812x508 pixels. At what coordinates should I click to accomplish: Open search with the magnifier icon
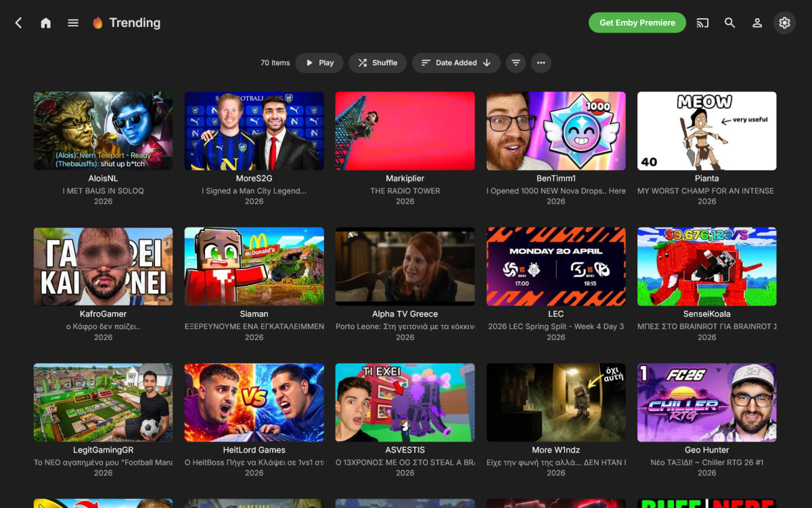point(729,23)
